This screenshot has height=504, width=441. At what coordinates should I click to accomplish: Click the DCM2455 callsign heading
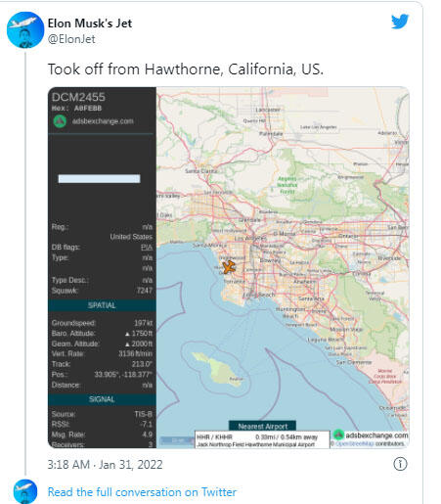pyautogui.click(x=78, y=97)
